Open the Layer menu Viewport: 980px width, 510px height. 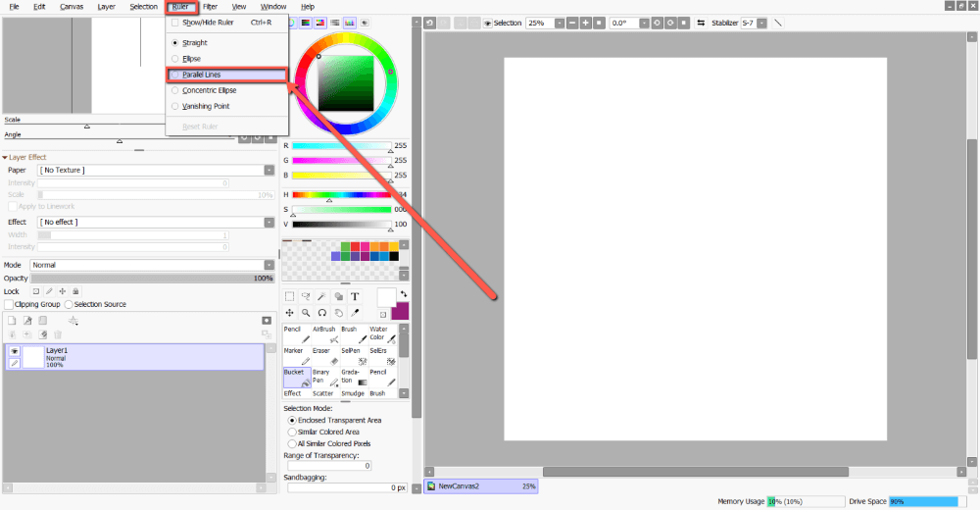coord(106,6)
